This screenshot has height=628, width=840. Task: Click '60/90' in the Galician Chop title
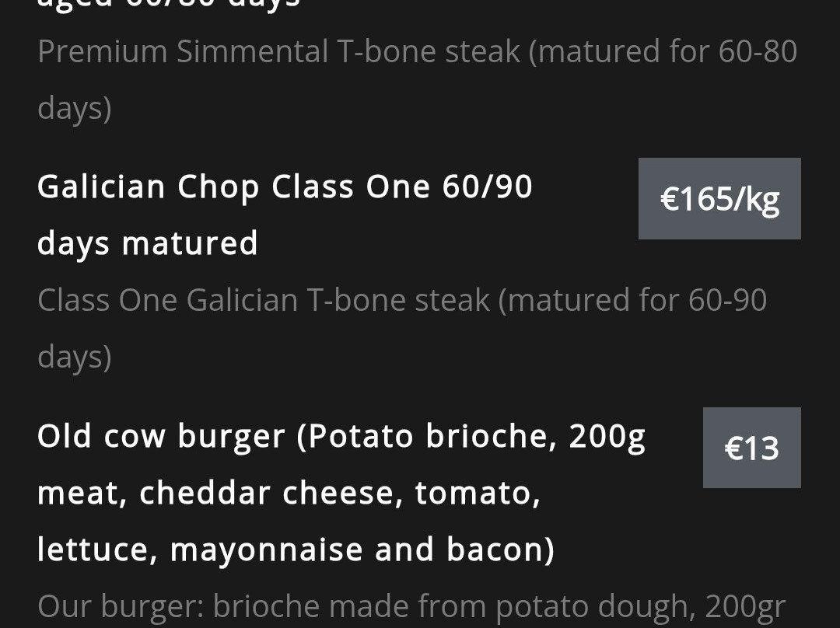487,187
